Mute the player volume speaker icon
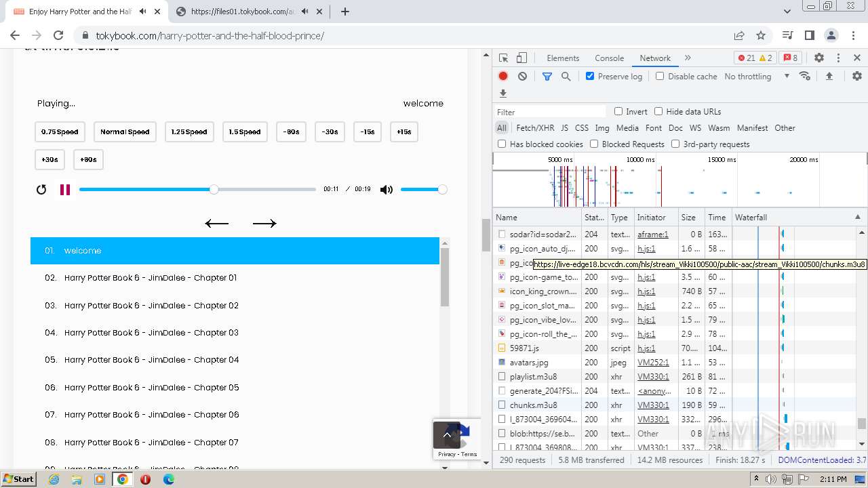 387,190
